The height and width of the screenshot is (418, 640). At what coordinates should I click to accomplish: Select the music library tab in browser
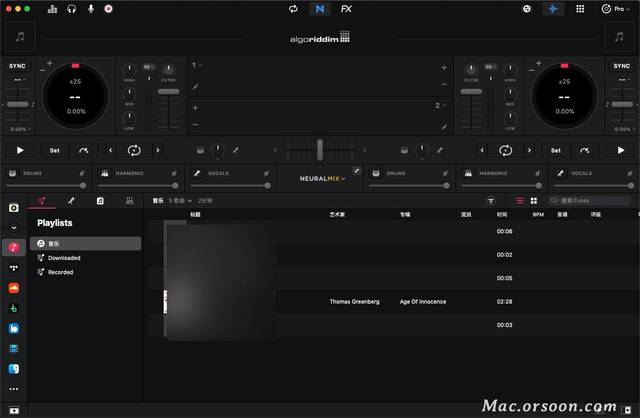[42, 200]
